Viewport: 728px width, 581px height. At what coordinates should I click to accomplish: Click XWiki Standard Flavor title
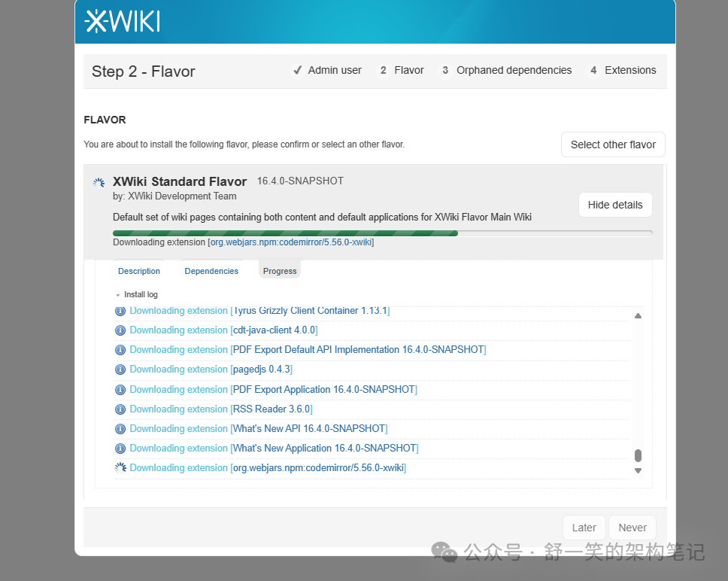click(x=180, y=181)
